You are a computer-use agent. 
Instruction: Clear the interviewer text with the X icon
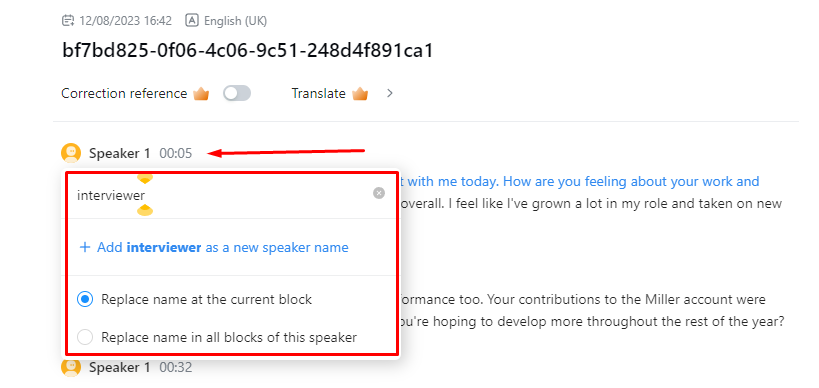click(x=379, y=193)
